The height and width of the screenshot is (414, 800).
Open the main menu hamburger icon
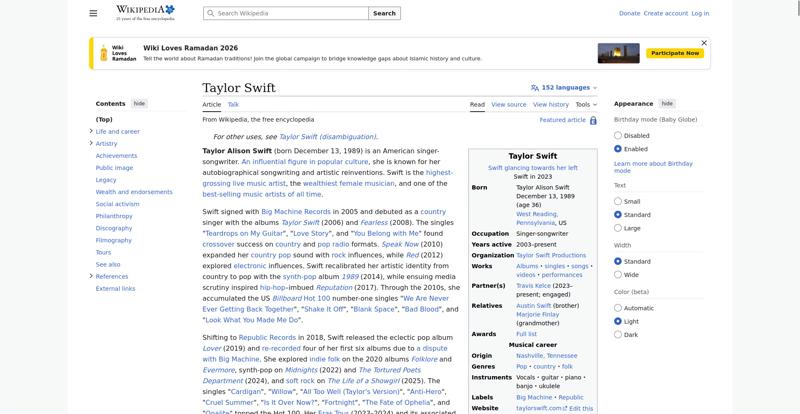[x=93, y=14]
